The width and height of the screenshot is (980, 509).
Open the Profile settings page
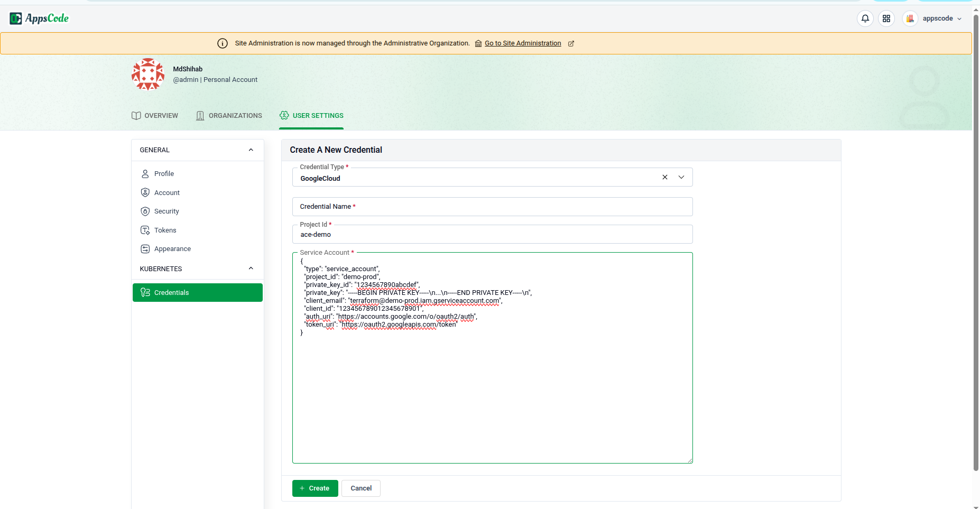(x=198, y=174)
